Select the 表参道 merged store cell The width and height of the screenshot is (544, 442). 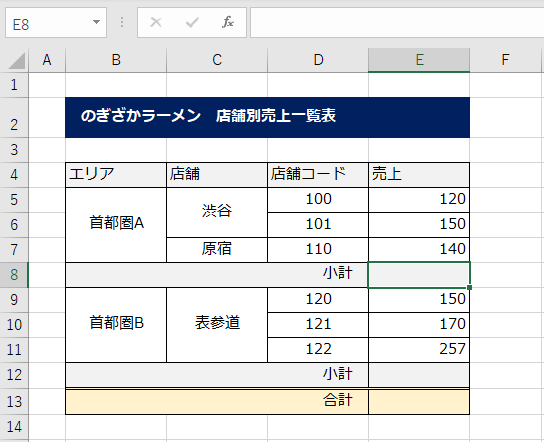pos(217,325)
